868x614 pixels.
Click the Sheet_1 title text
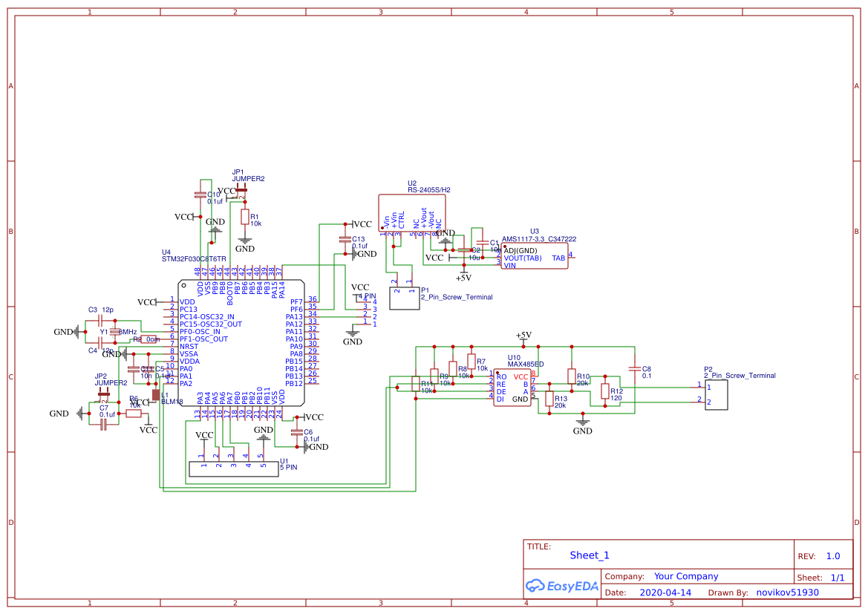click(x=588, y=555)
